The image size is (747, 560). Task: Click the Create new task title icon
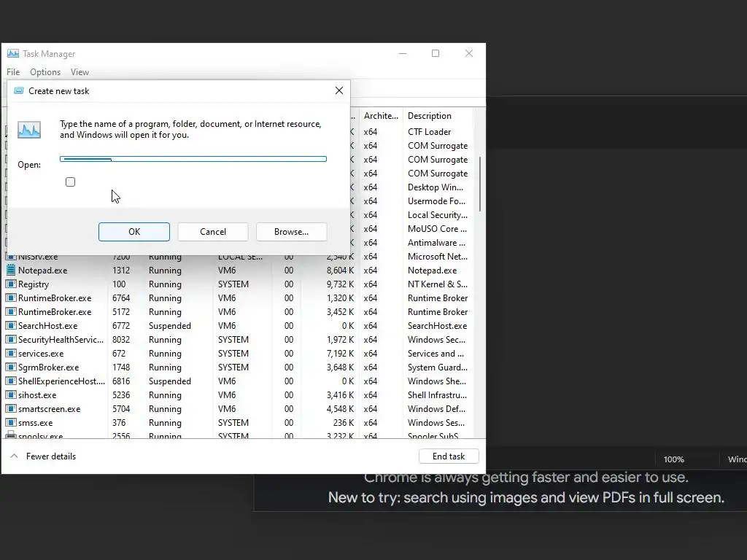[18, 90]
